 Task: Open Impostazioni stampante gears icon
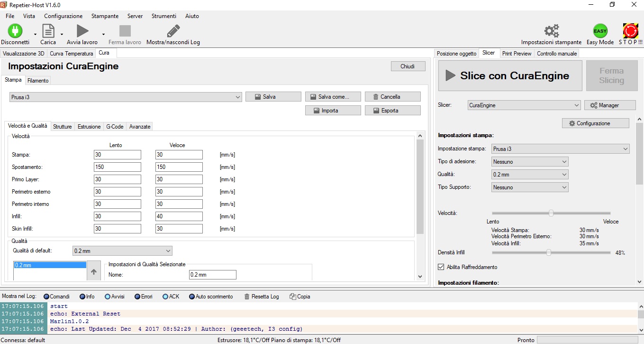(x=551, y=31)
